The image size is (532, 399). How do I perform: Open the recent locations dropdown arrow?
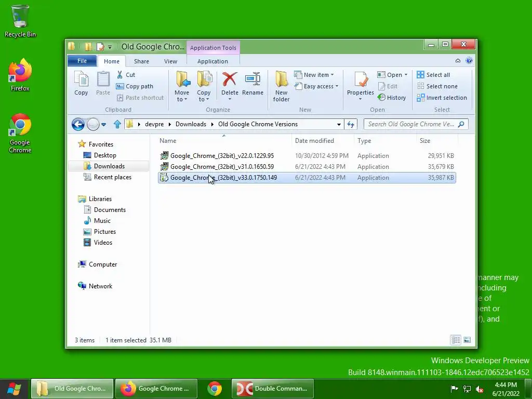click(104, 125)
